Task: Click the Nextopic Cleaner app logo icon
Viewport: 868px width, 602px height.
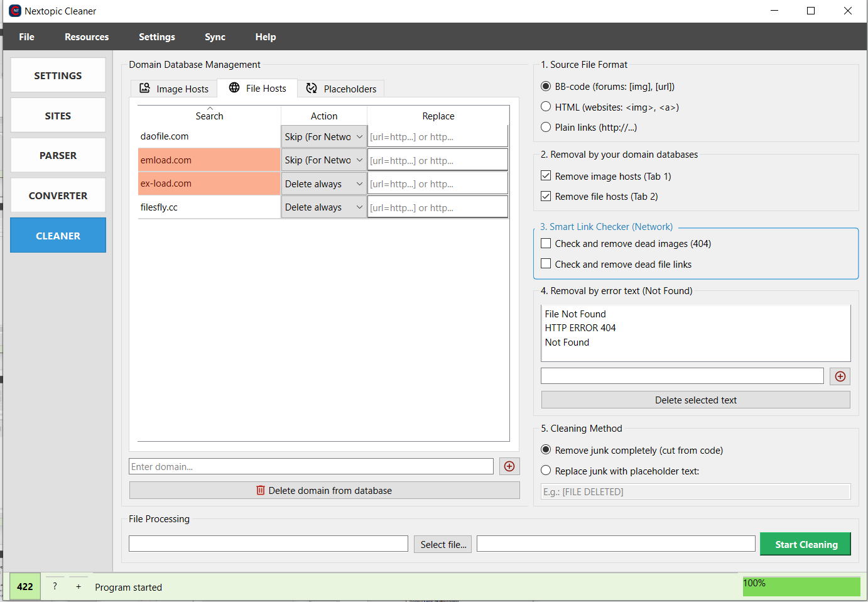Action: click(x=15, y=11)
